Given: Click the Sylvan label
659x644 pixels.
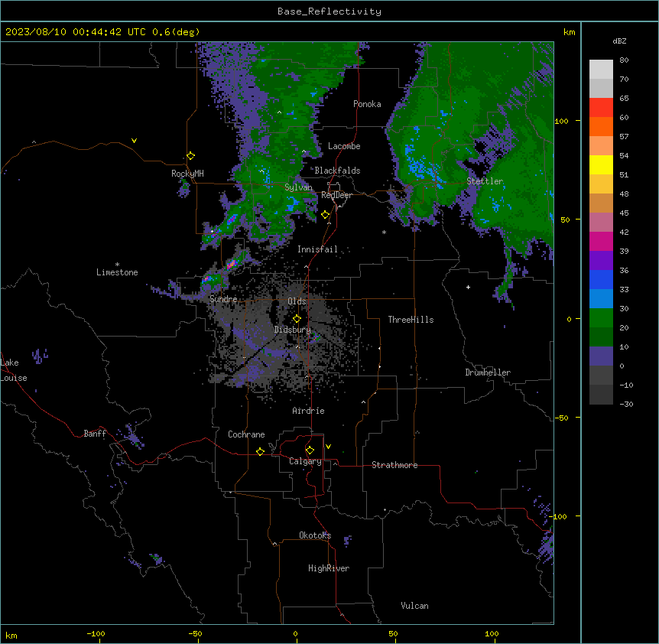Looking at the screenshot, I should tap(298, 187).
